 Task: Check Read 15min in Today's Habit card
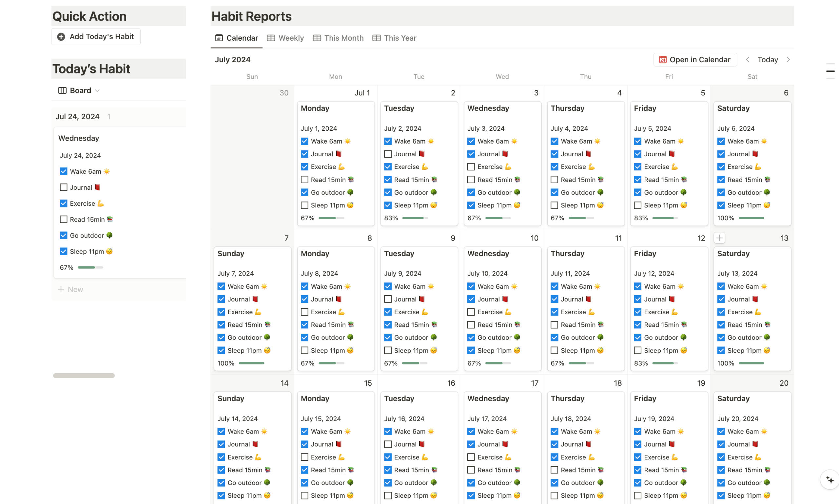click(x=64, y=220)
